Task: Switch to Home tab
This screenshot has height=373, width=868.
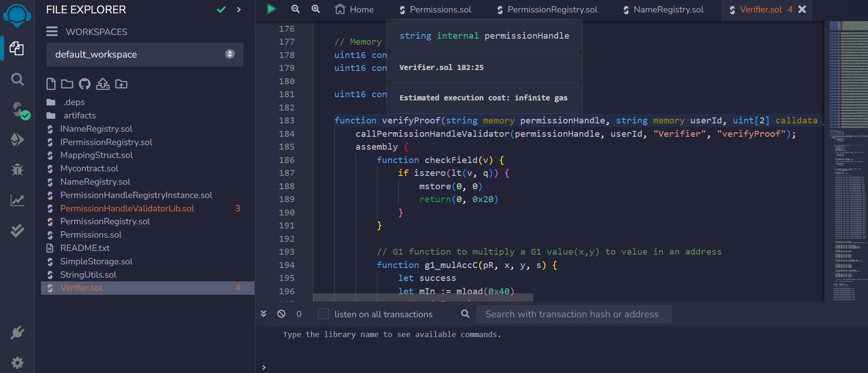Action: (x=354, y=10)
